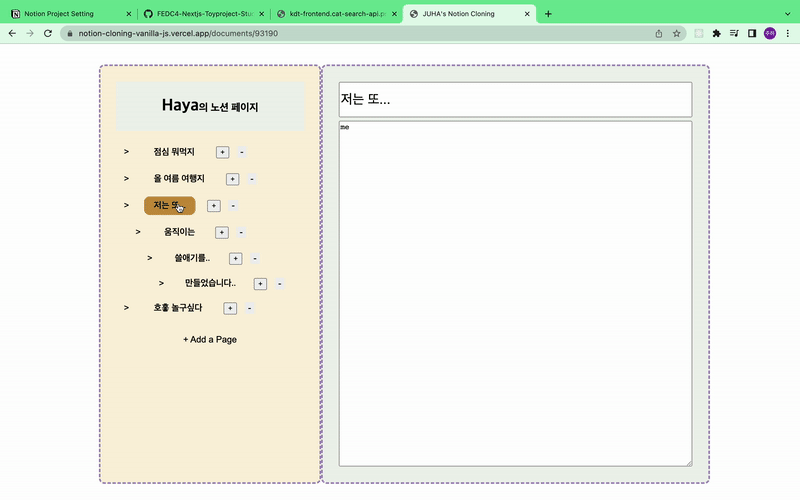
Task: Delete the 호홍 놀구싶다 page with minus
Action: click(249, 308)
